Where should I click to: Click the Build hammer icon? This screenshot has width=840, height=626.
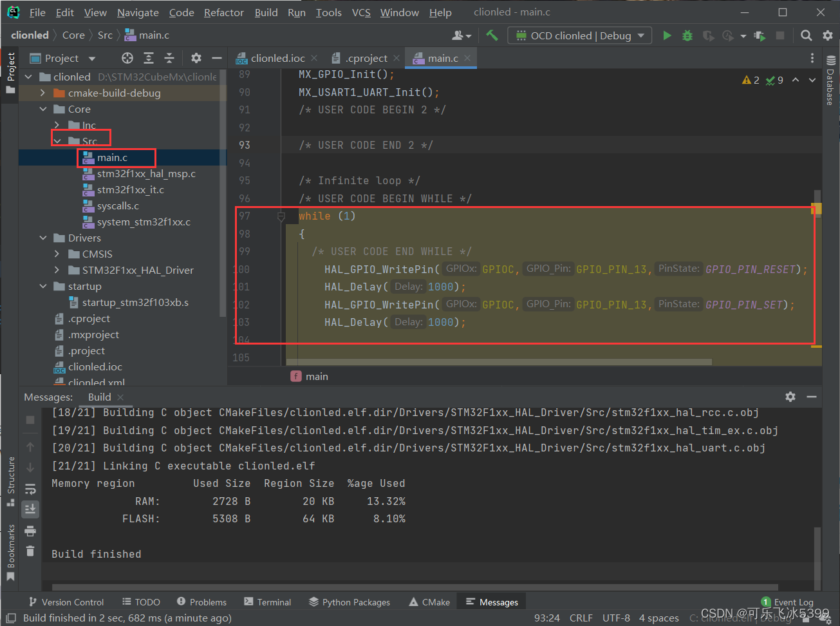492,35
